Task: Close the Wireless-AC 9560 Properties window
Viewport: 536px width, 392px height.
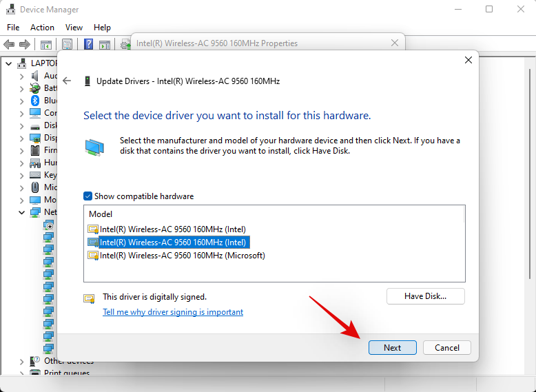Action: (x=395, y=43)
